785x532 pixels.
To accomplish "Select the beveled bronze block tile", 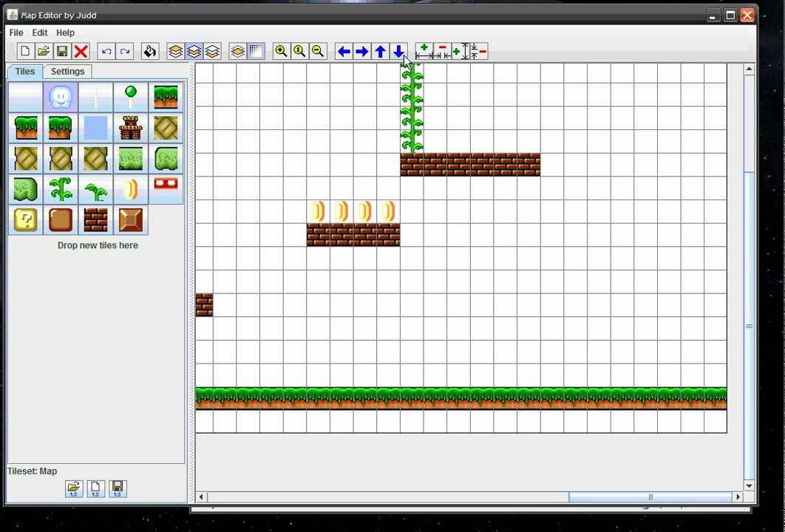I will pyautogui.click(x=131, y=219).
